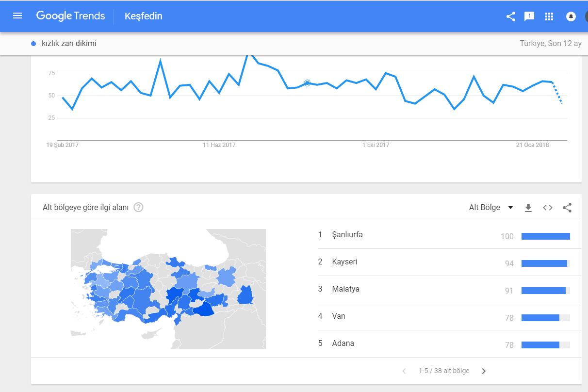588x392 pixels.
Task: Select Kayseri in the region list
Action: tap(344, 262)
